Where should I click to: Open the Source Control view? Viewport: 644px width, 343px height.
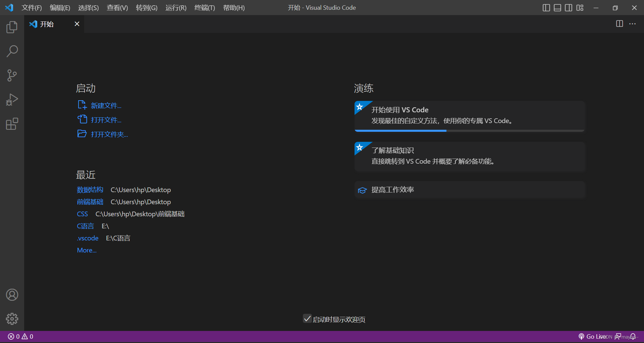point(12,75)
